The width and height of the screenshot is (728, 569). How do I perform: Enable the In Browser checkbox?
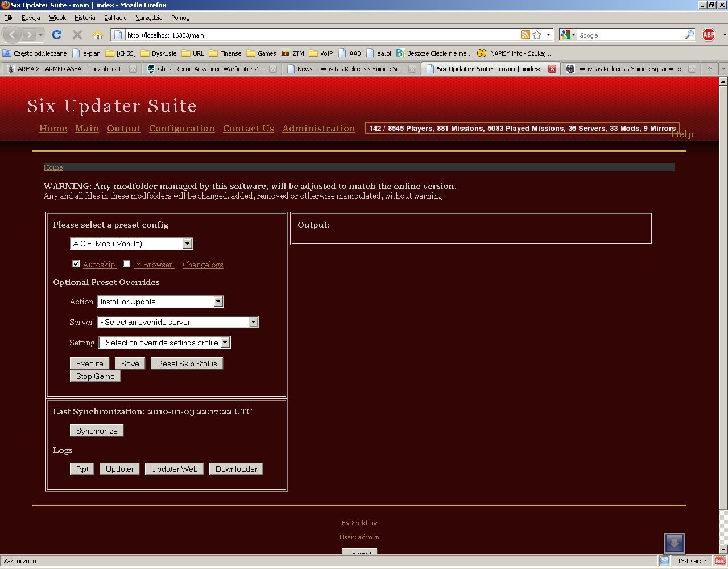point(127,264)
